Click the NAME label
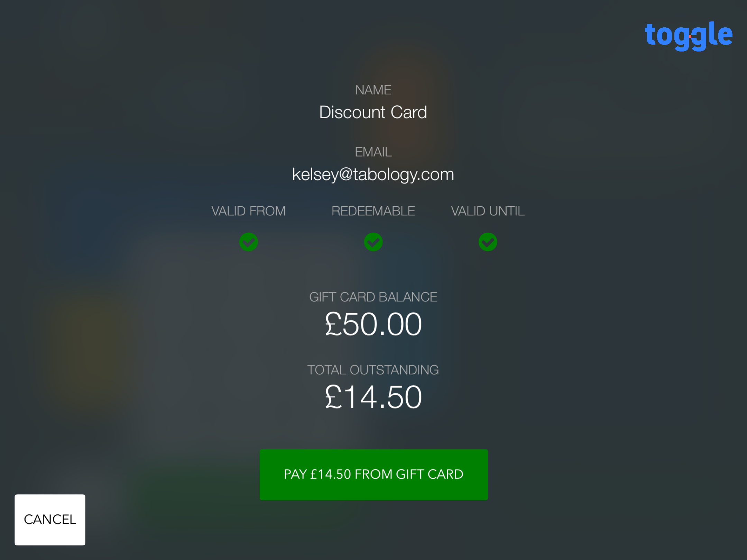This screenshot has width=747, height=560. coord(373,90)
